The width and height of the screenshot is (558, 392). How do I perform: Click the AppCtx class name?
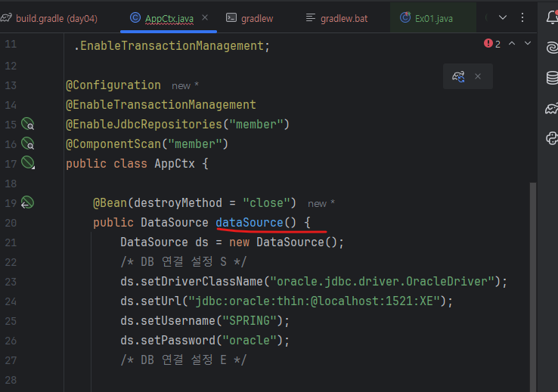[175, 163]
